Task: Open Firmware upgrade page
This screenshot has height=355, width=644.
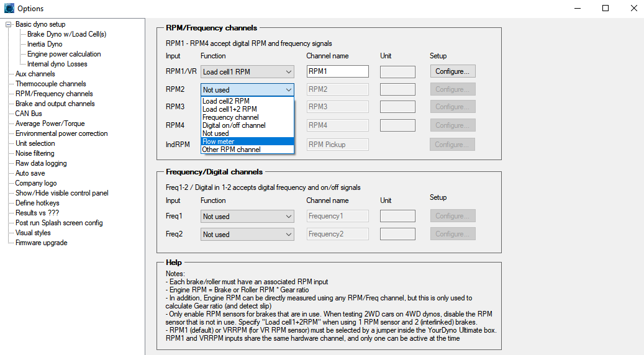Action: [x=42, y=243]
